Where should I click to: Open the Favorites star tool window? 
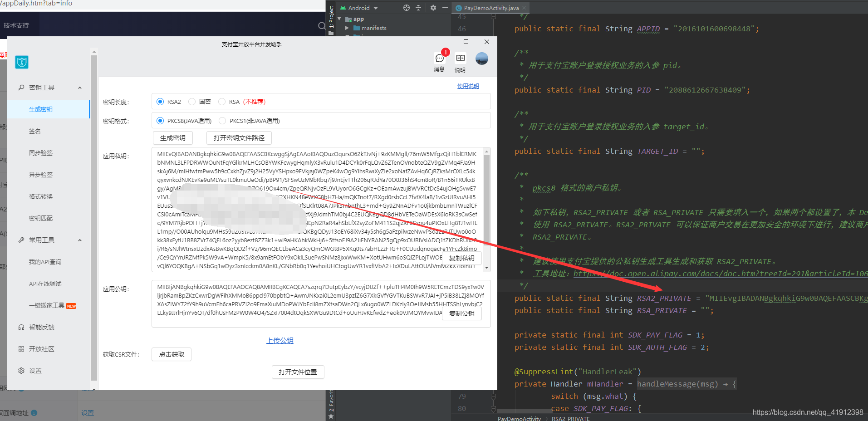[331, 416]
